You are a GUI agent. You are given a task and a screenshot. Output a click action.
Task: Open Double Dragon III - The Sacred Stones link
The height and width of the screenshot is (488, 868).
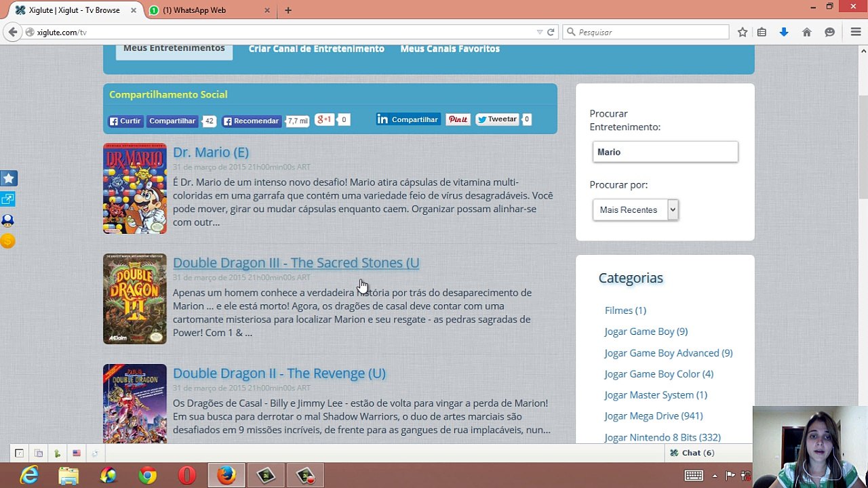point(296,262)
